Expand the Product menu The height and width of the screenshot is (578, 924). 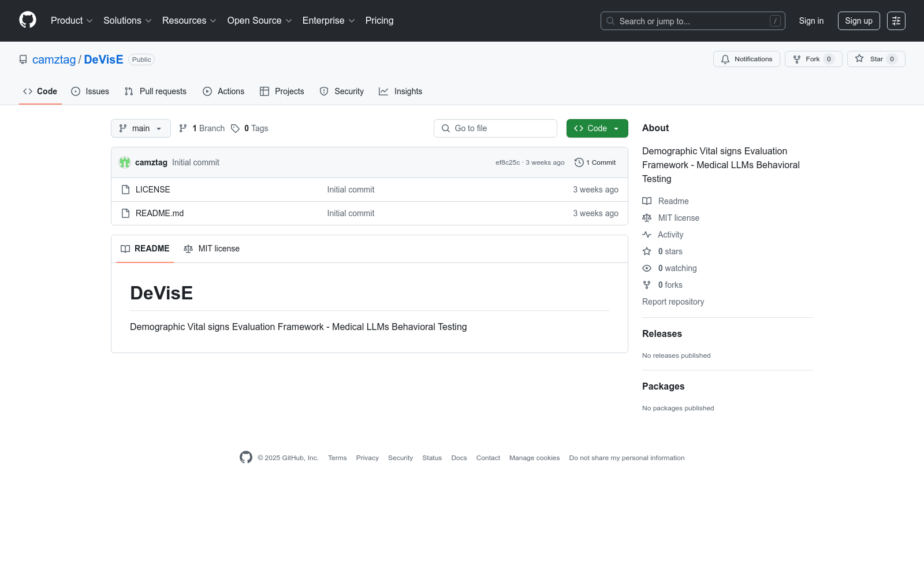72,21
